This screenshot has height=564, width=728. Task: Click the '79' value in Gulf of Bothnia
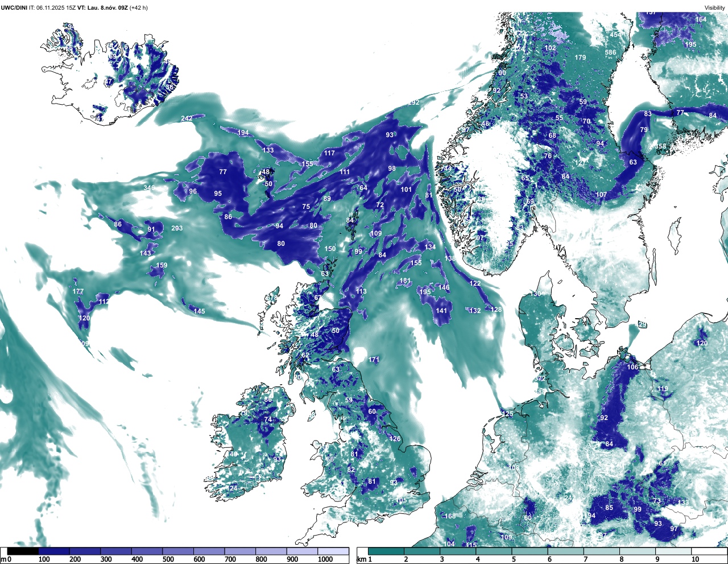pyautogui.click(x=644, y=130)
